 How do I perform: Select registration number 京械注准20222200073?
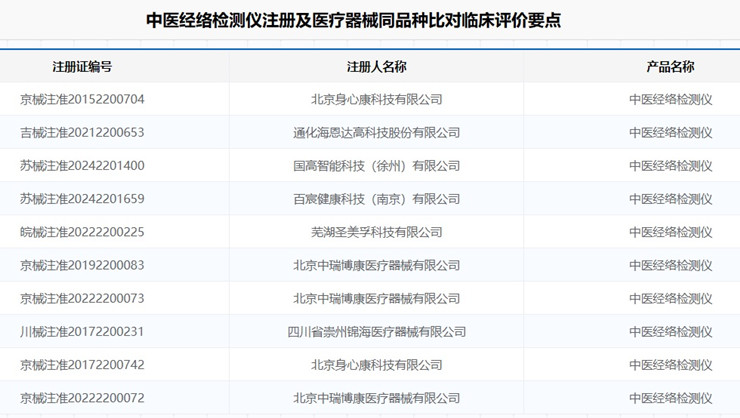[x=82, y=298]
